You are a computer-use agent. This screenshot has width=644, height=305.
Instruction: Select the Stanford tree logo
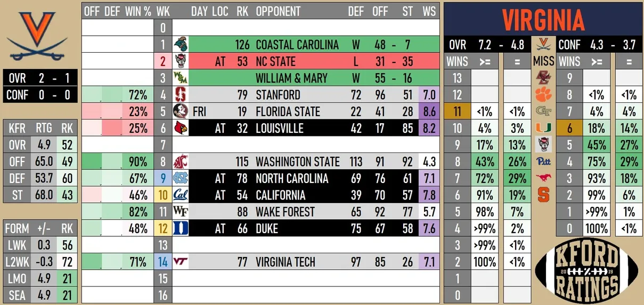click(x=181, y=95)
